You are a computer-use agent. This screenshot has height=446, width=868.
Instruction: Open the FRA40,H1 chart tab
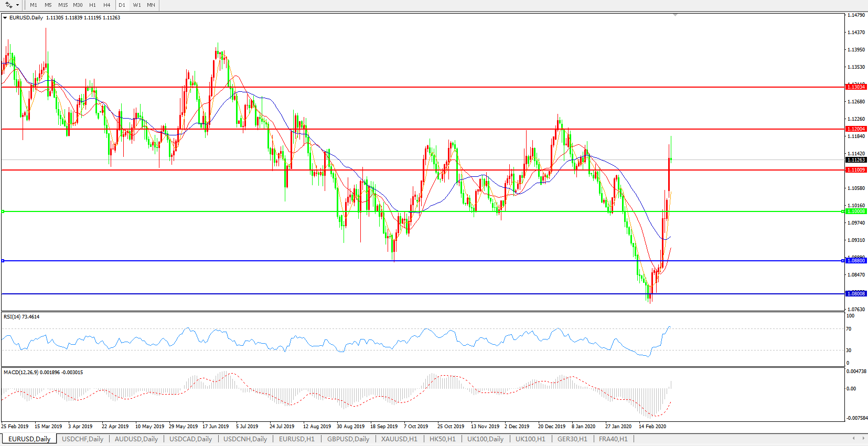point(613,439)
